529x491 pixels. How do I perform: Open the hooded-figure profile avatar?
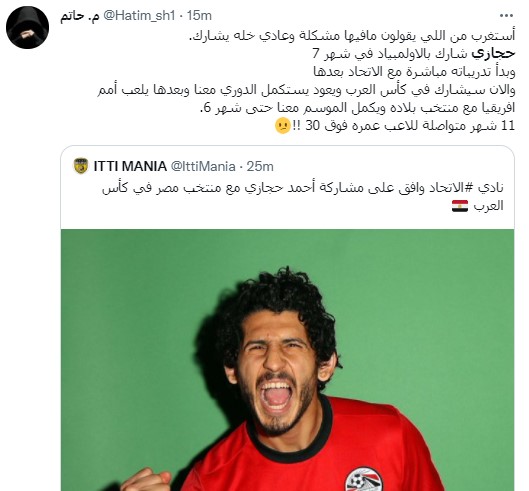[x=27, y=27]
